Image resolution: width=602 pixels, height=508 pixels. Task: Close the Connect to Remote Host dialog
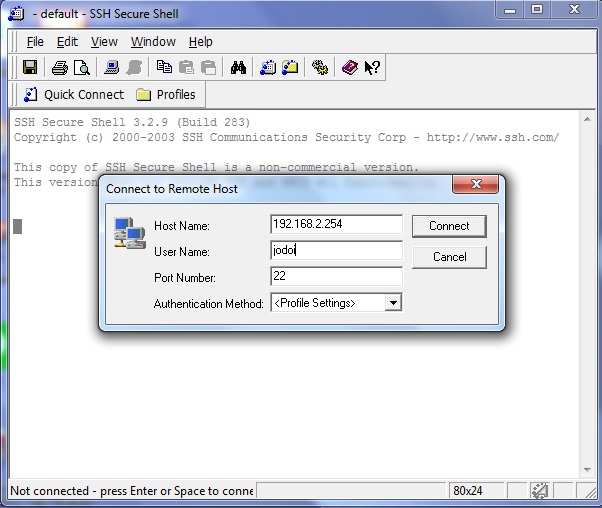pyautogui.click(x=476, y=184)
